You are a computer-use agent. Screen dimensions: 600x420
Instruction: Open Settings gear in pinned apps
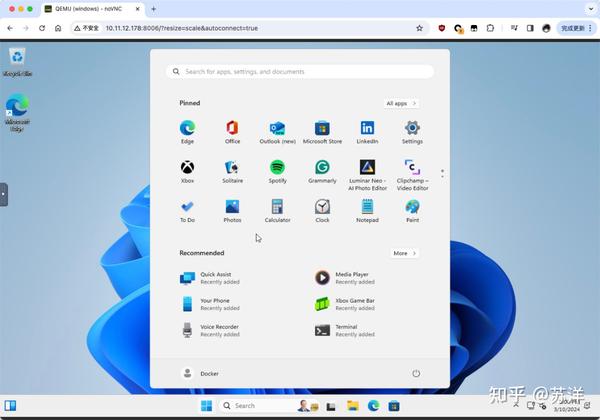pyautogui.click(x=412, y=132)
